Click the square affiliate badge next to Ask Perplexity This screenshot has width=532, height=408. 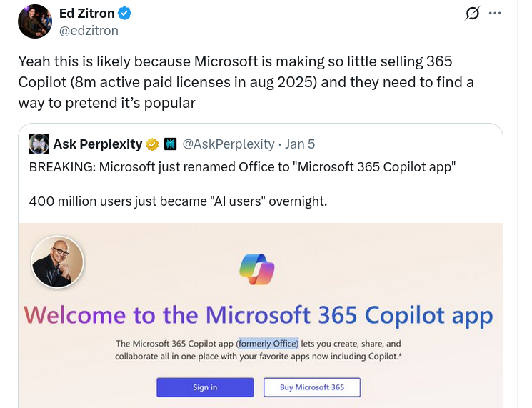pos(170,144)
